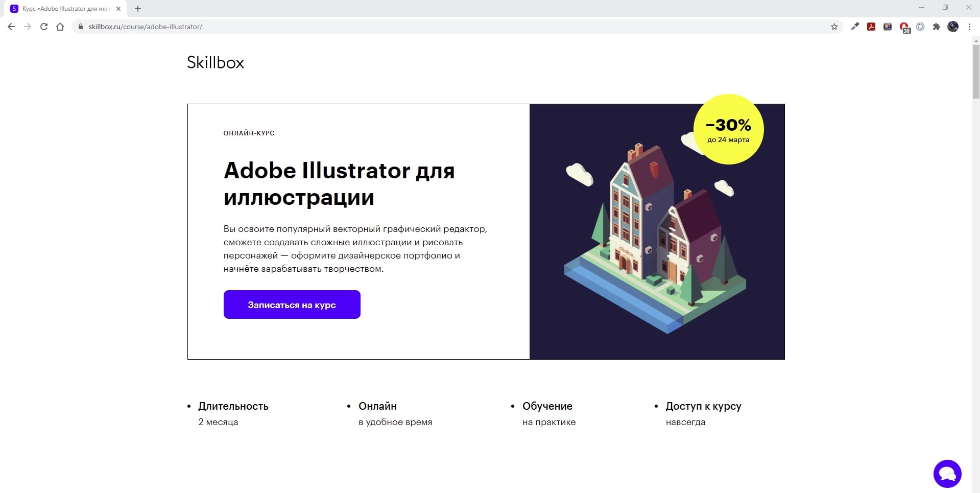This screenshot has height=493, width=980.
Task: Open the circular arrows extension icon
Action: pyautogui.click(x=920, y=27)
